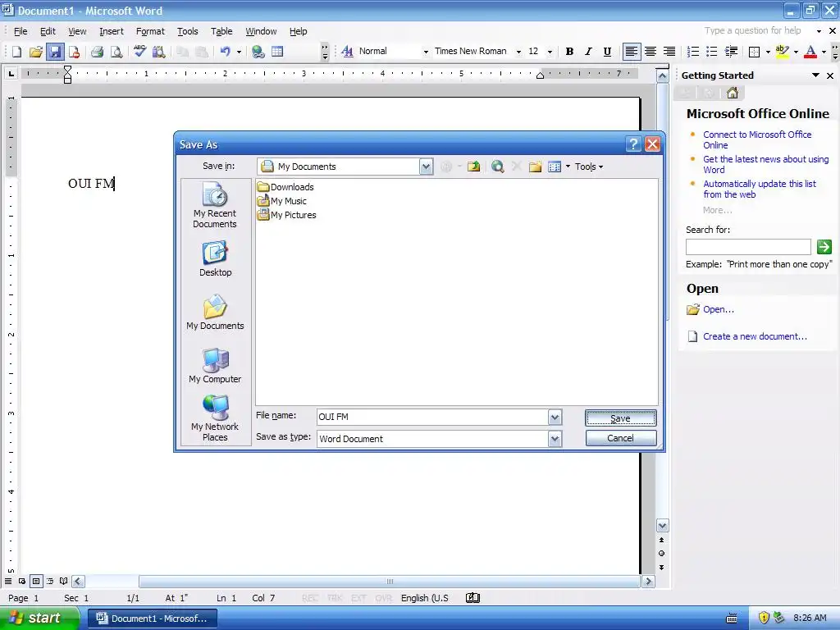Click the Help question mark in Save As
Image resolution: width=840 pixels, height=630 pixels.
(633, 144)
